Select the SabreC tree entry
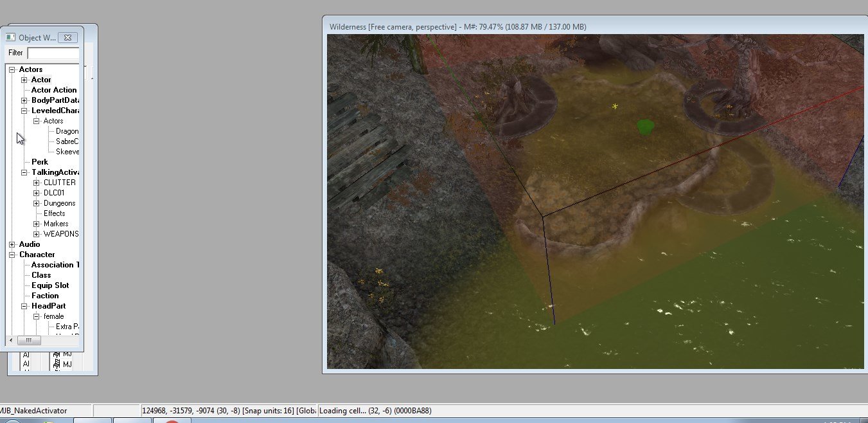The image size is (868, 423). 67,141
